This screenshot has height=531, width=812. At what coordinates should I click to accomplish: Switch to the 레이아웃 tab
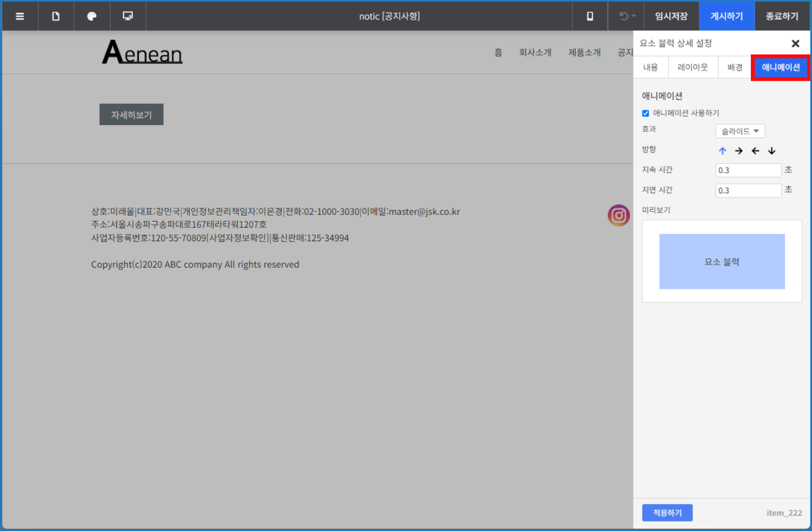tap(693, 67)
